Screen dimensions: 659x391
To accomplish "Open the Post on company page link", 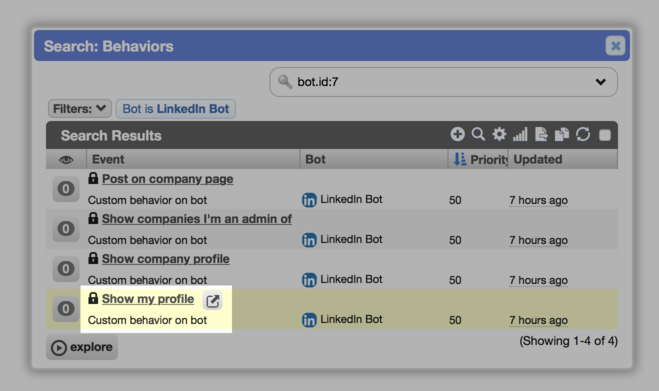I will click(167, 179).
